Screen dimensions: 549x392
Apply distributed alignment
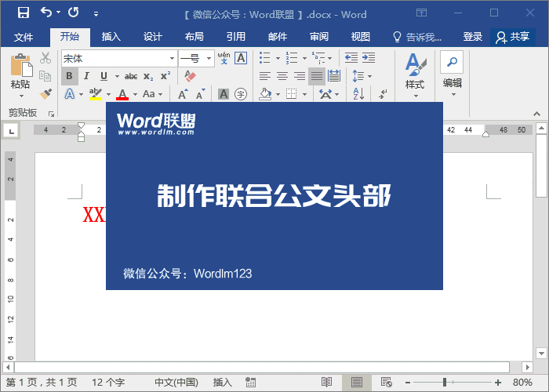(x=334, y=76)
